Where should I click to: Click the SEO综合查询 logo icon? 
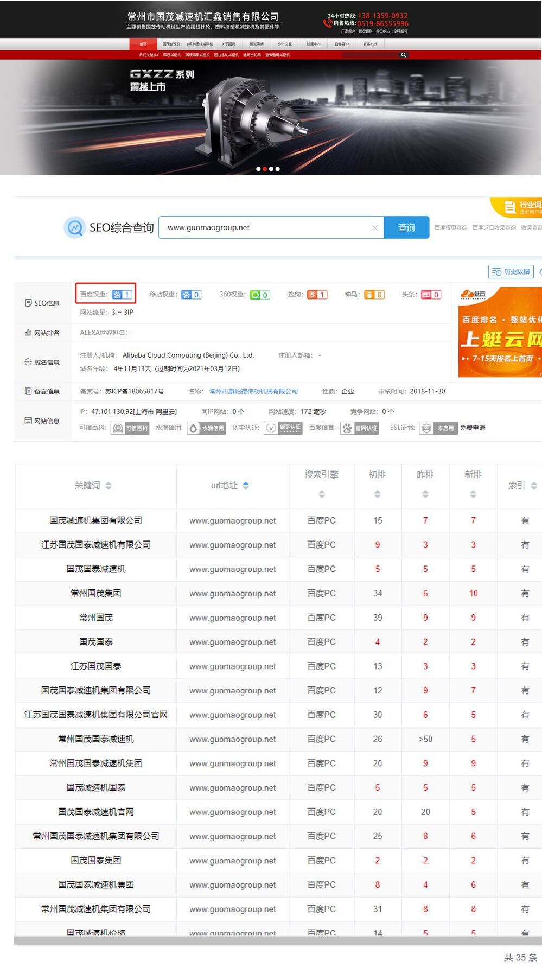(74, 227)
